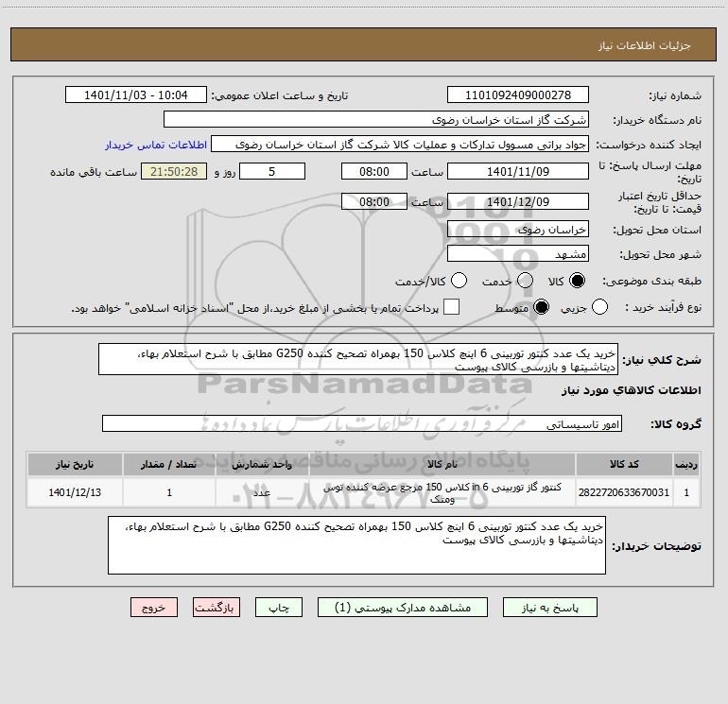This screenshot has height=704, width=728.
Task: Click the چاپ print button
Action: (x=279, y=608)
